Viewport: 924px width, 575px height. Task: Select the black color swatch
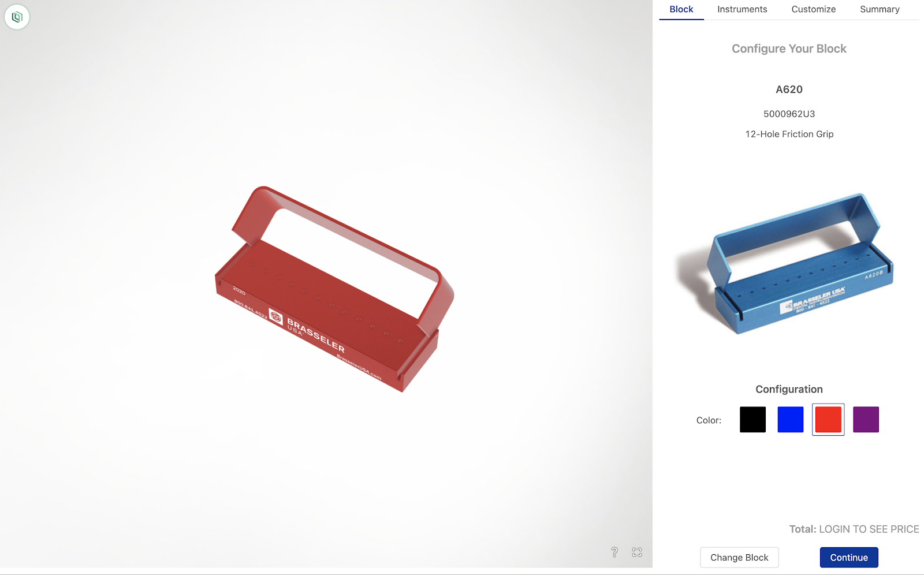tap(752, 420)
